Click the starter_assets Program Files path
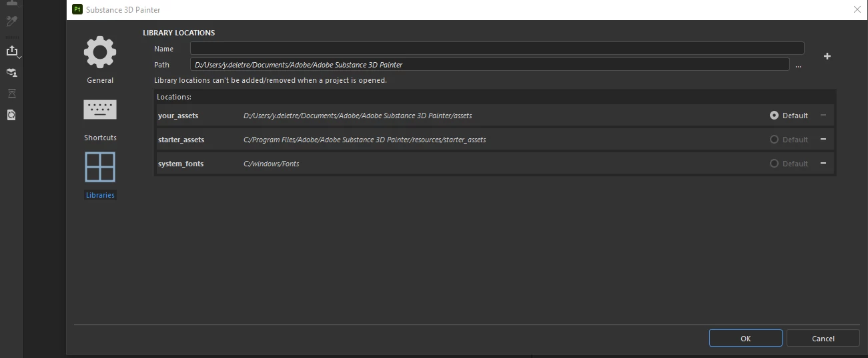This screenshot has height=358, width=868. click(365, 140)
